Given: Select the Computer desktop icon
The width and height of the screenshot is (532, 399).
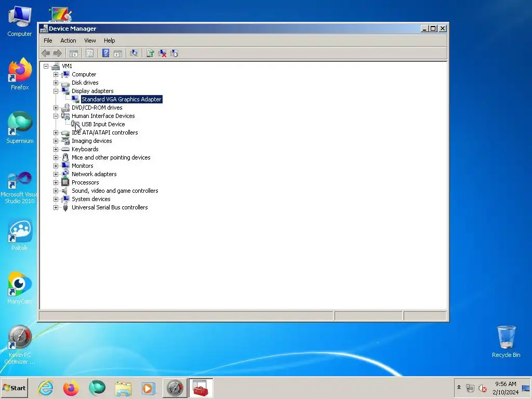Looking at the screenshot, I should [20, 21].
